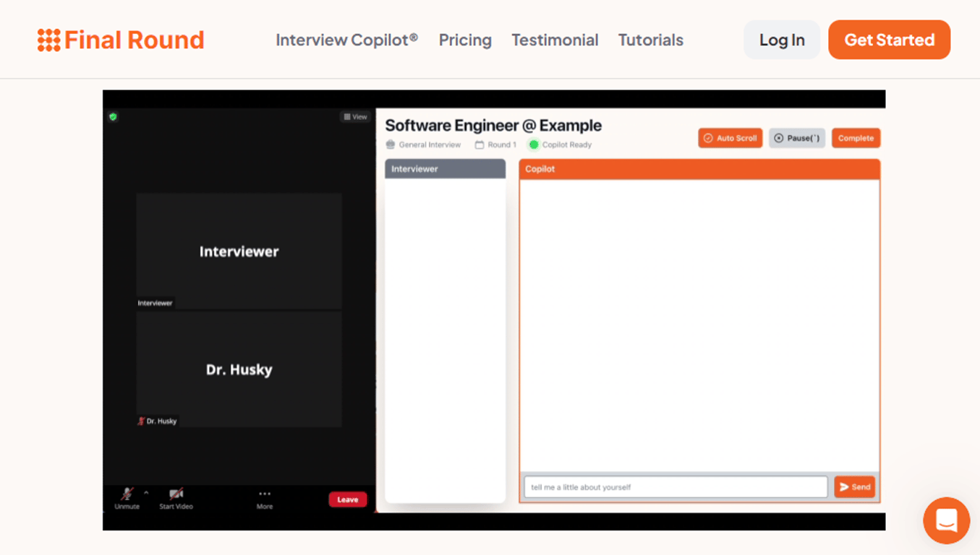This screenshot has width=980, height=555.
Task: Click the green Copilot Ready indicator
Action: 534,145
